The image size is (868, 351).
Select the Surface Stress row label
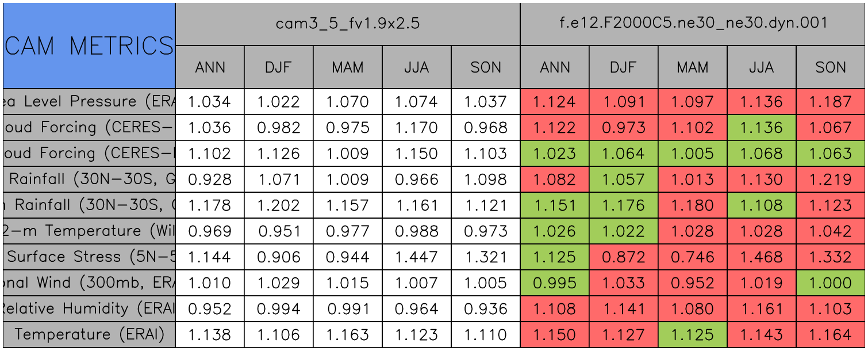89,257
